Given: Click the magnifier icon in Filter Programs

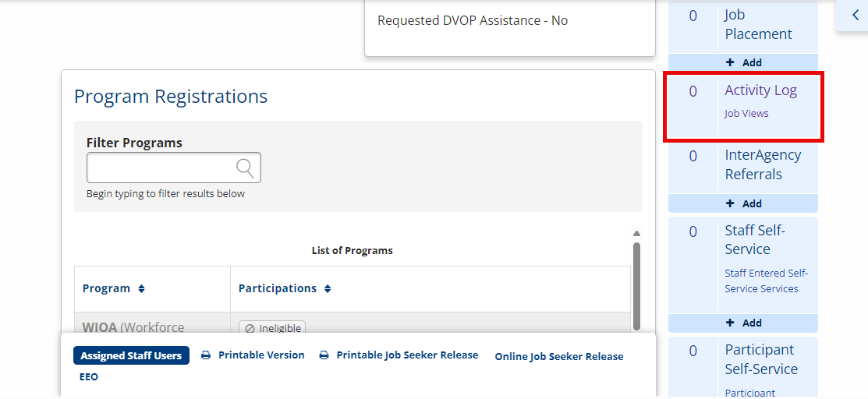Looking at the screenshot, I should [245, 168].
